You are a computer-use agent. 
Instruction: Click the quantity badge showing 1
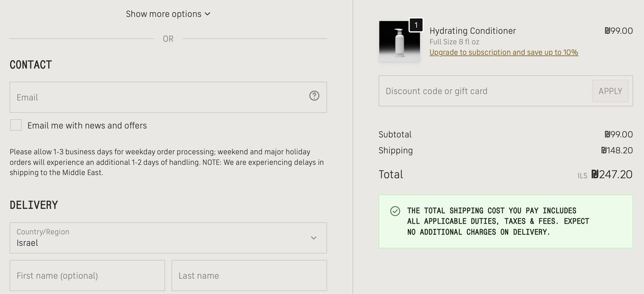416,25
